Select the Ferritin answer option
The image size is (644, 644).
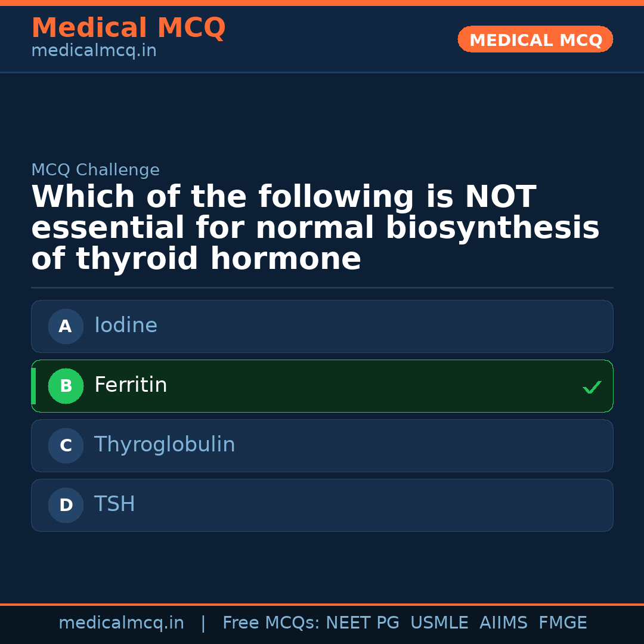coord(322,386)
